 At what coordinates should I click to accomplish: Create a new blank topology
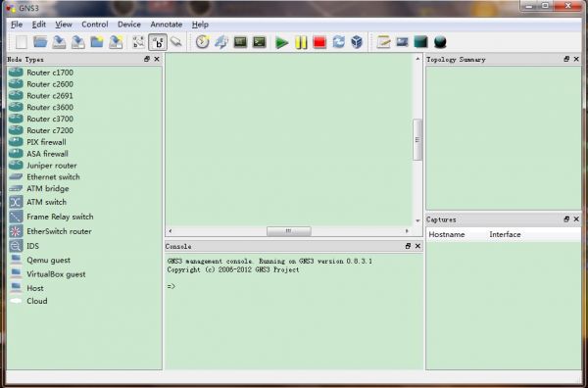pos(22,42)
